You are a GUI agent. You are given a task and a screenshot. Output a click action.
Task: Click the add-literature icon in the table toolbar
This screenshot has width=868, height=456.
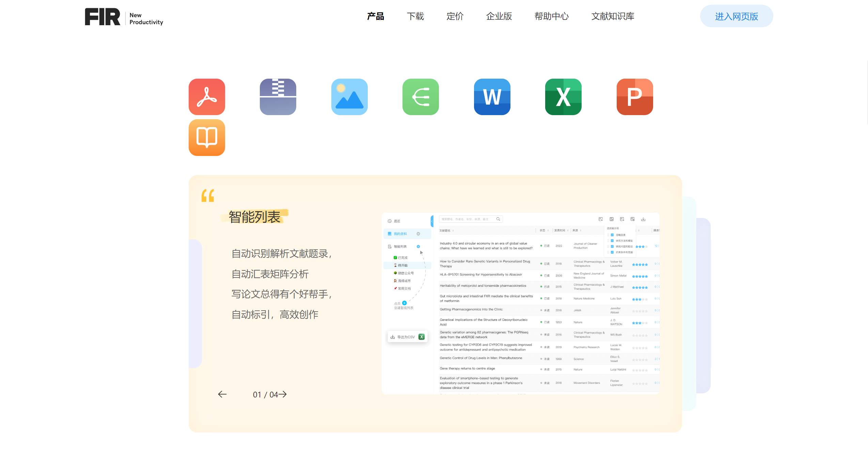pos(601,220)
